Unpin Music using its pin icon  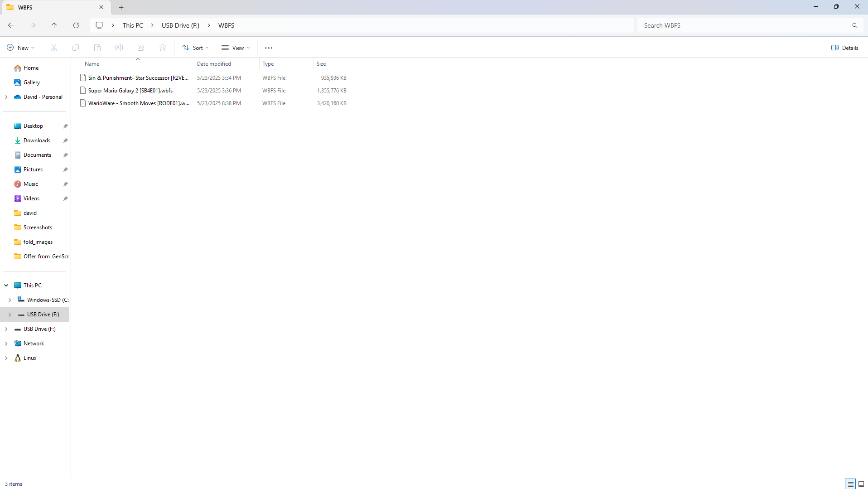pos(66,184)
